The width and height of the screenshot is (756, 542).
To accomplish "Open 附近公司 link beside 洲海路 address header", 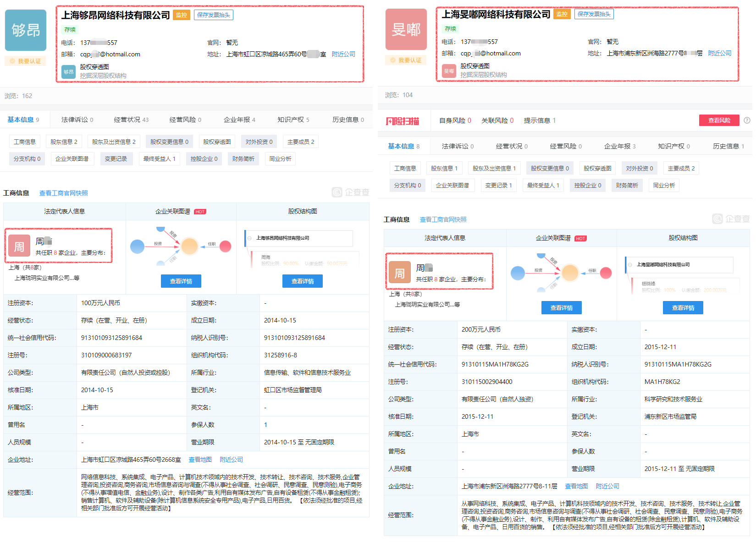I will (x=720, y=53).
